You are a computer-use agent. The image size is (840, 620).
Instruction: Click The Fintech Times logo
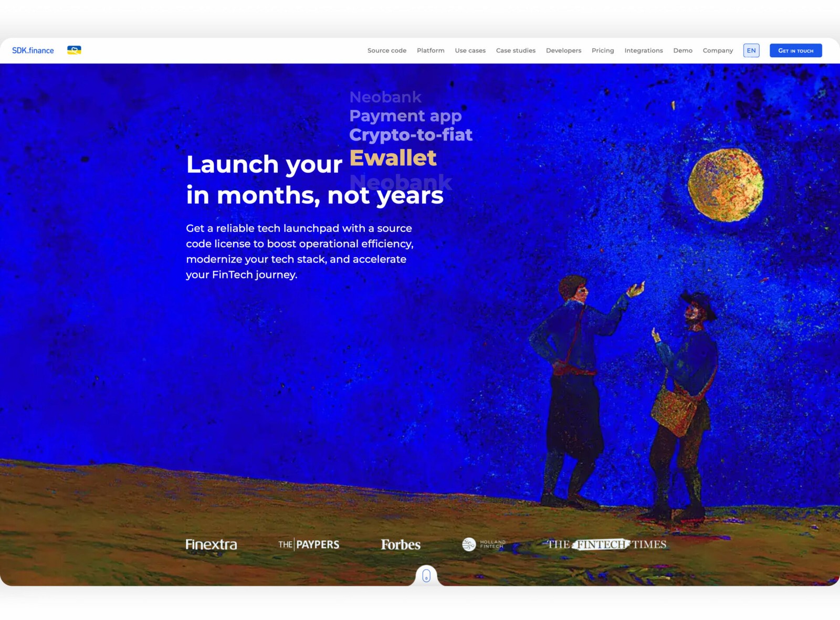click(606, 544)
